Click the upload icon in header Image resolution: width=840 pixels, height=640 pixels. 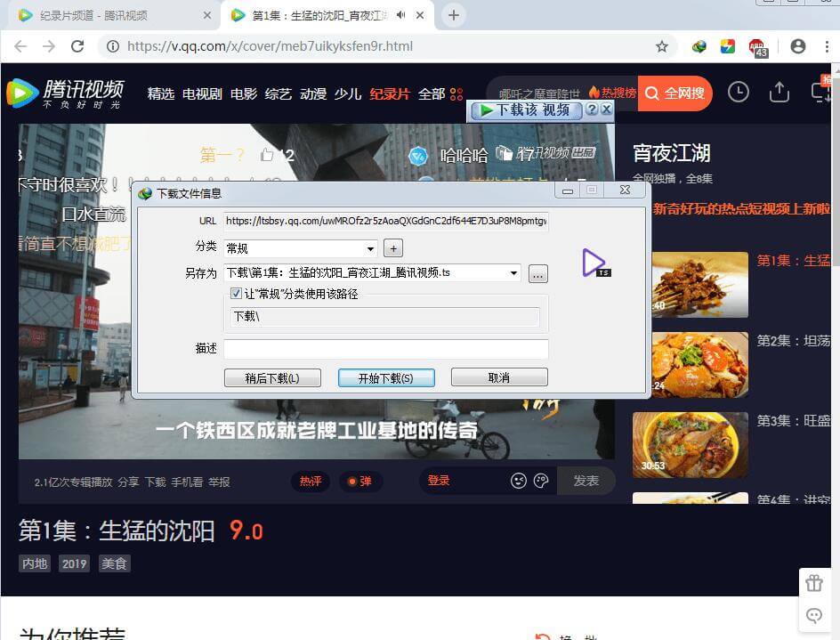[x=779, y=93]
